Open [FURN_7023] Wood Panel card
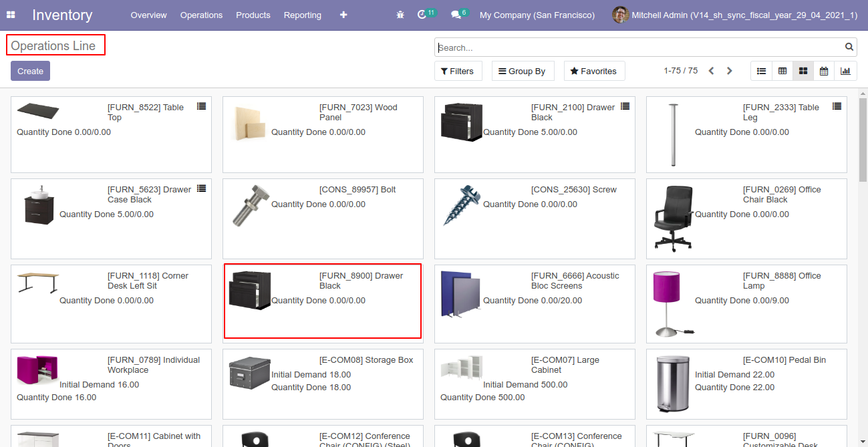The height and width of the screenshot is (447, 868). (323, 135)
